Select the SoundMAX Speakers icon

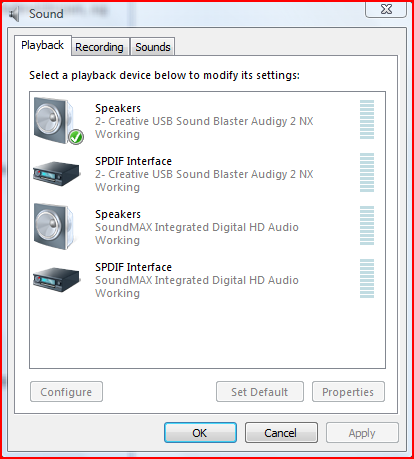[55, 226]
